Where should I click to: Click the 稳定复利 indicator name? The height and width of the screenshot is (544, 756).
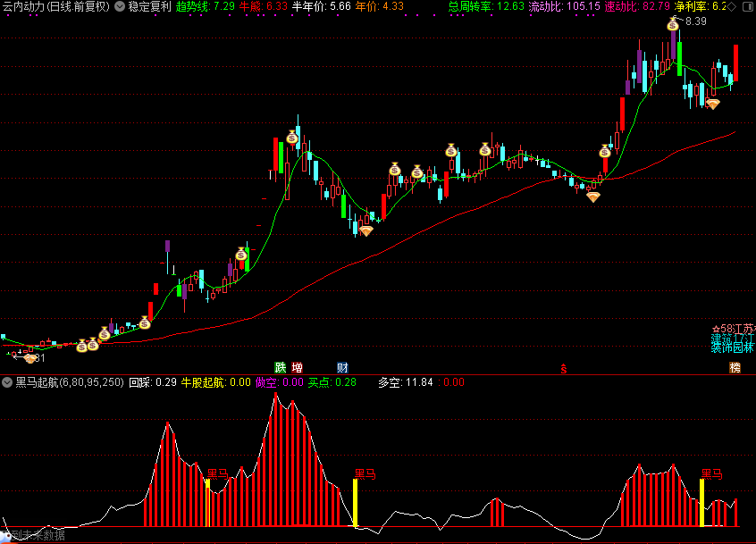pos(150,7)
